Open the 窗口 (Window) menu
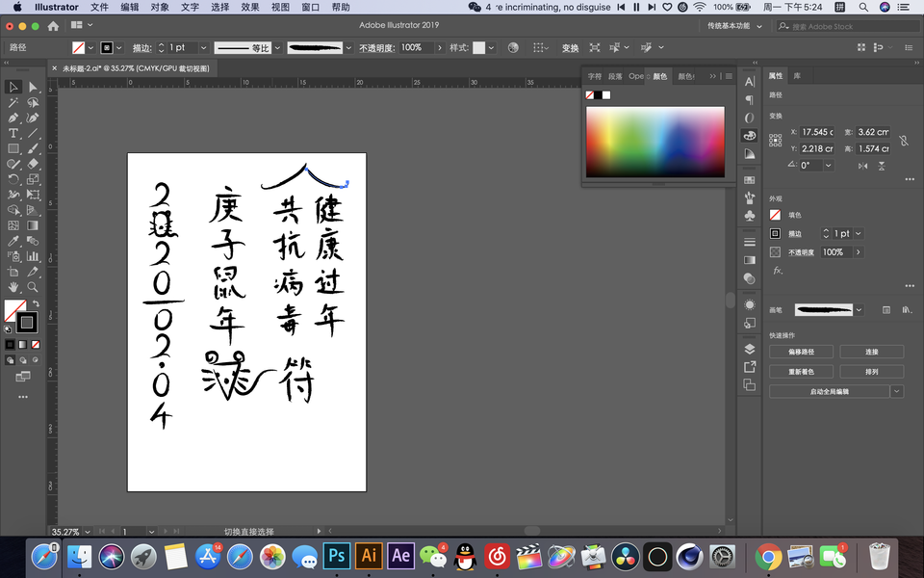 [x=310, y=7]
